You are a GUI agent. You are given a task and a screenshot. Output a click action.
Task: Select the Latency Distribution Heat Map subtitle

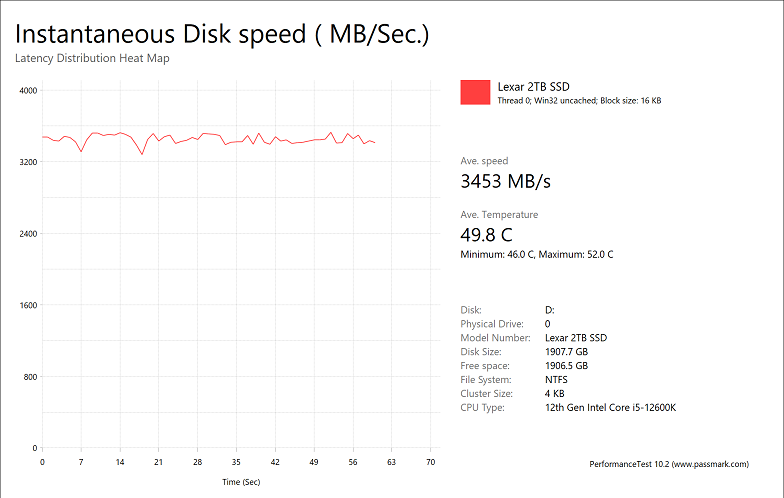click(x=92, y=58)
